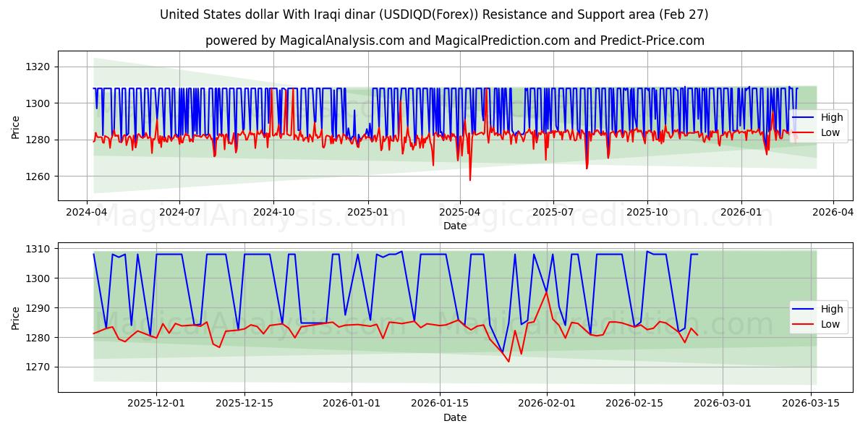The image size is (868, 434).
Task: Click the 1300 y-axis tick in the lower chart
Action: (40, 278)
